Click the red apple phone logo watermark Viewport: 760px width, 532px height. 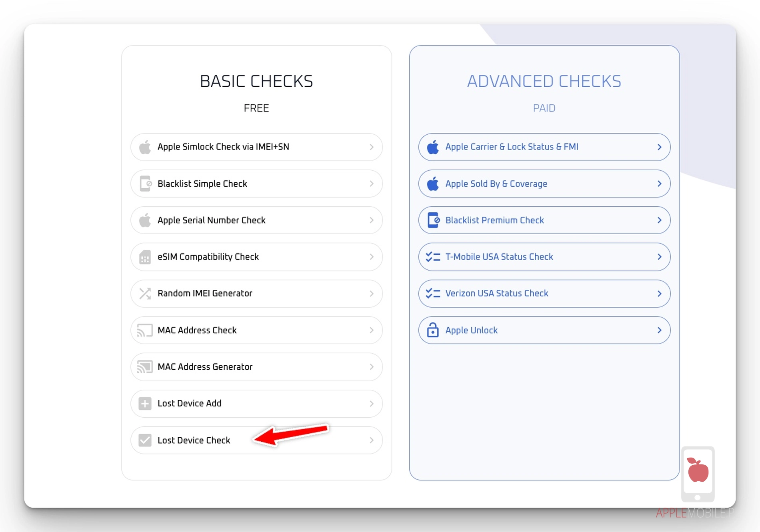tap(698, 472)
